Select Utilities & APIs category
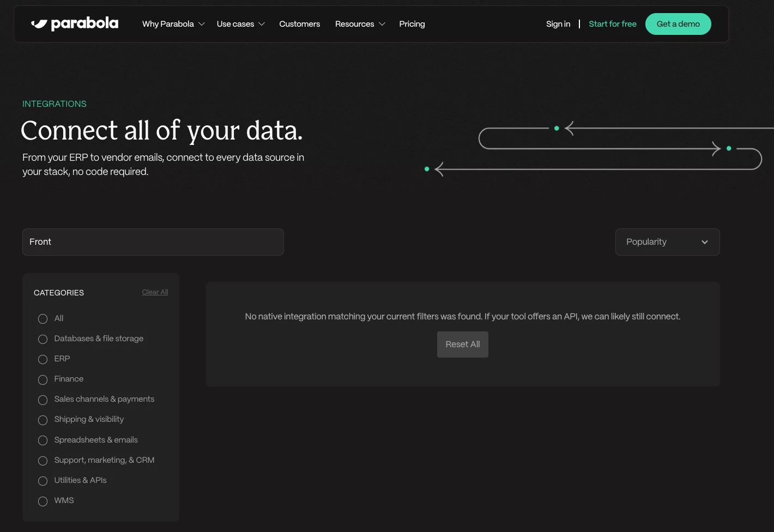 pos(72,480)
